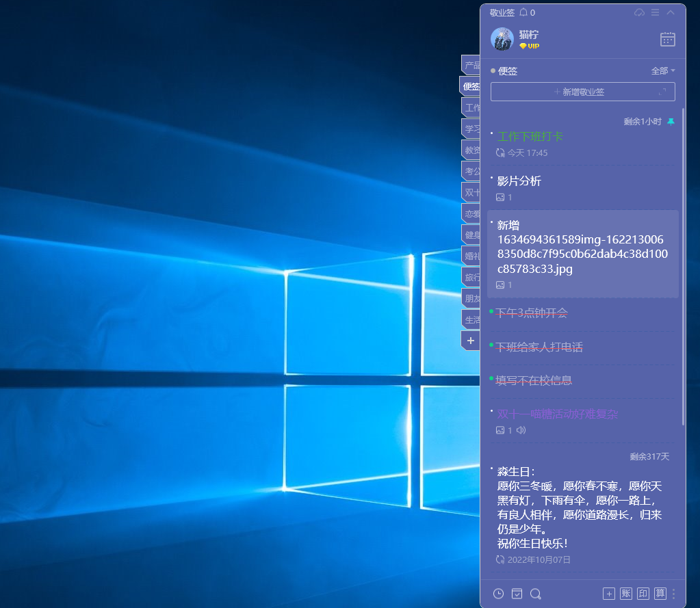The width and height of the screenshot is (700, 608).
Task: Add a new category with the plus tab
Action: pos(471,341)
